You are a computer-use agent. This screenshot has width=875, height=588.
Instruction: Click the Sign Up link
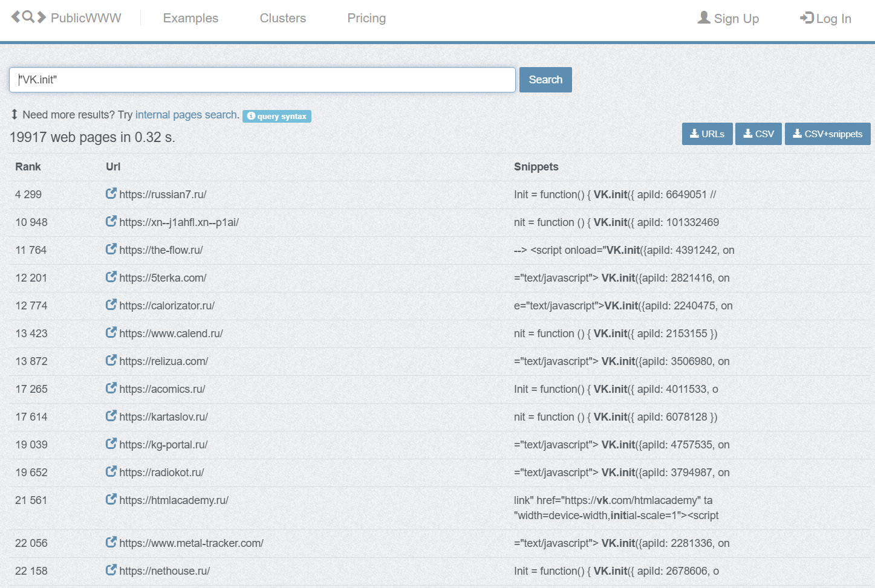tap(728, 19)
